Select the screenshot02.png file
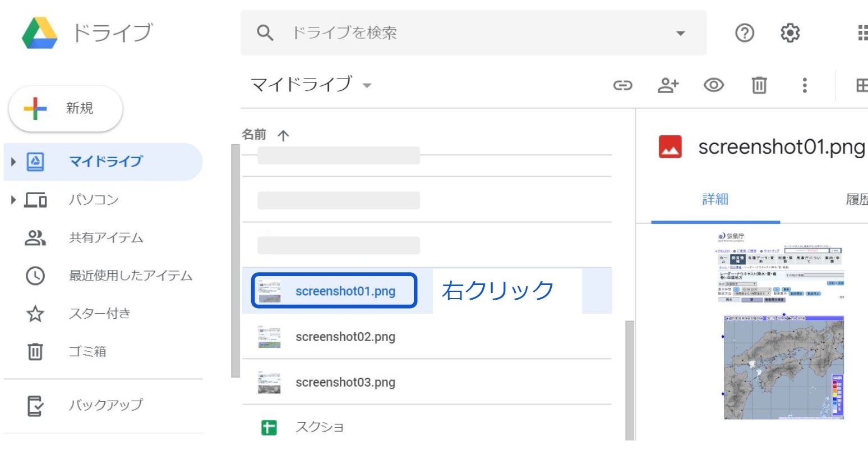 pyautogui.click(x=345, y=337)
